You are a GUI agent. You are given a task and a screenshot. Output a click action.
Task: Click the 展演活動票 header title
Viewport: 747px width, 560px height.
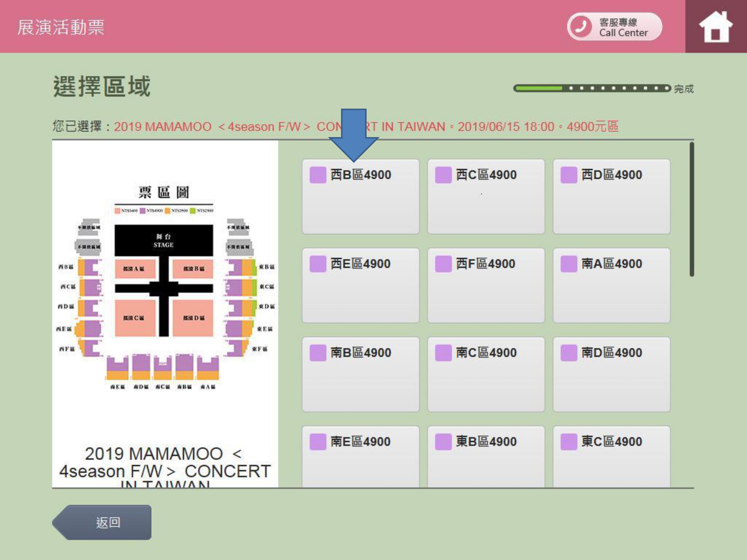pos(61,27)
